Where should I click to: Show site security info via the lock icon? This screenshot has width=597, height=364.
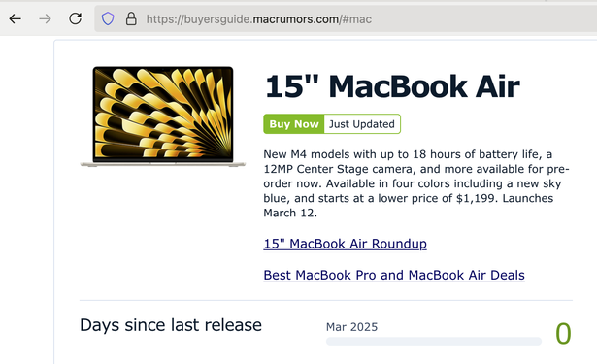131,18
